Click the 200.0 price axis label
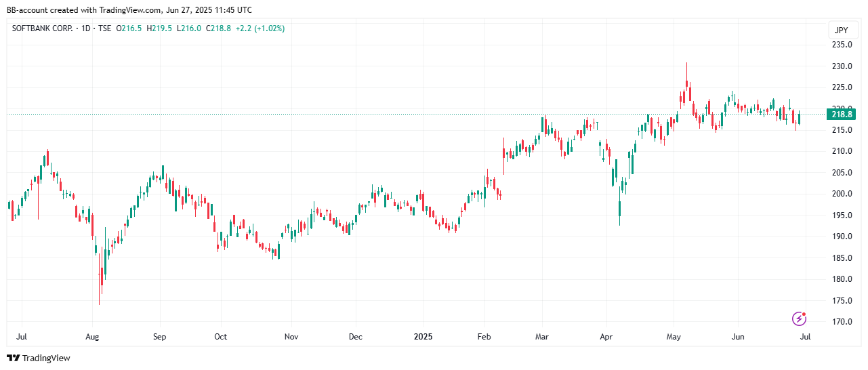This screenshot has height=370, width=868. coord(842,194)
